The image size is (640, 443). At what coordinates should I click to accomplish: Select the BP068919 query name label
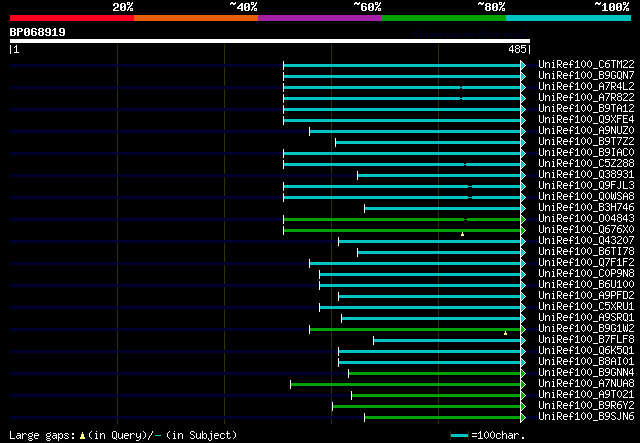pyautogui.click(x=38, y=32)
